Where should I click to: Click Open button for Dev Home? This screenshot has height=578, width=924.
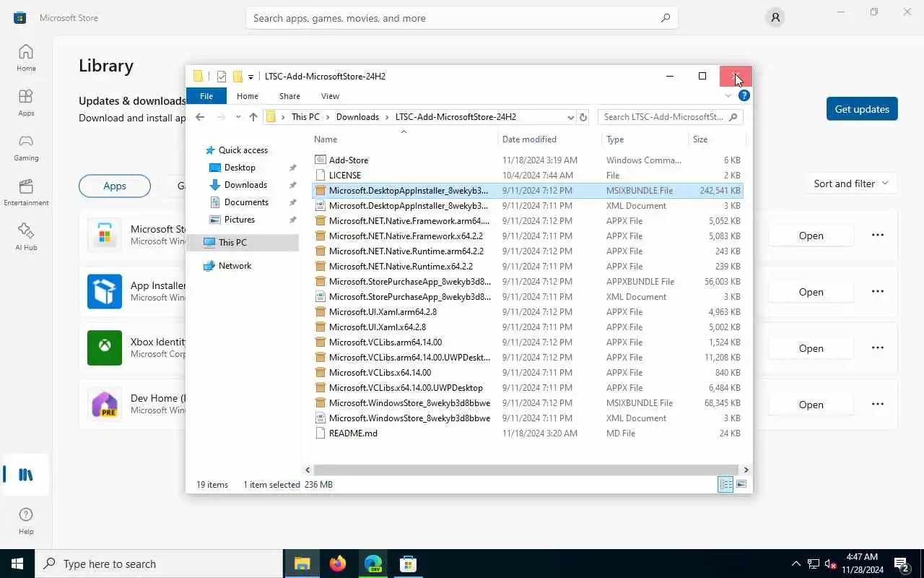coord(811,405)
